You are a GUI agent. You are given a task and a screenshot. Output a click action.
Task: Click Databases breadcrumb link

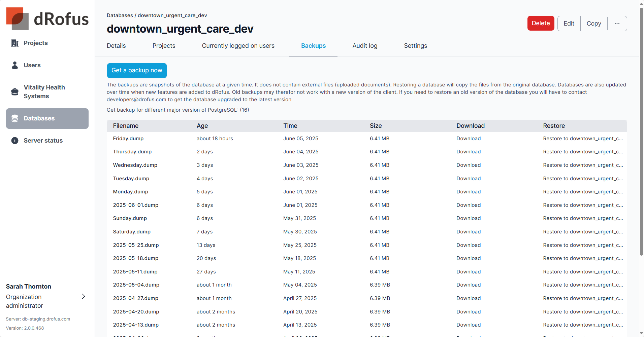tap(120, 15)
